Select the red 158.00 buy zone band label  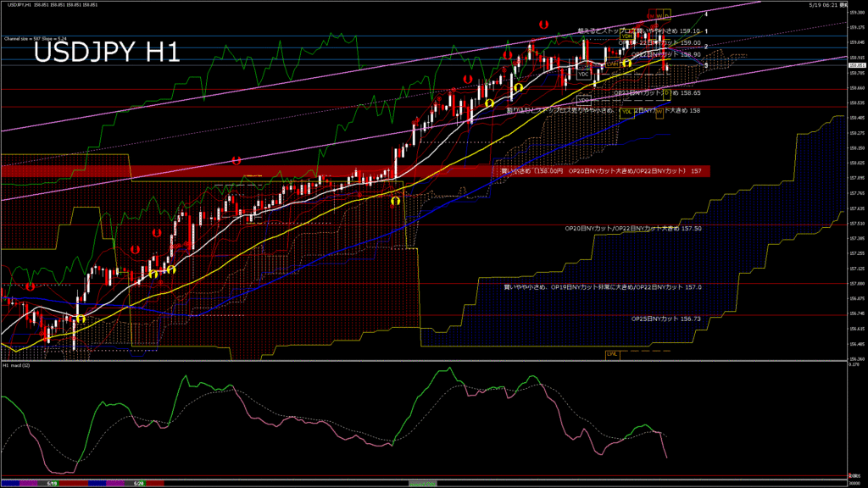[x=601, y=171]
